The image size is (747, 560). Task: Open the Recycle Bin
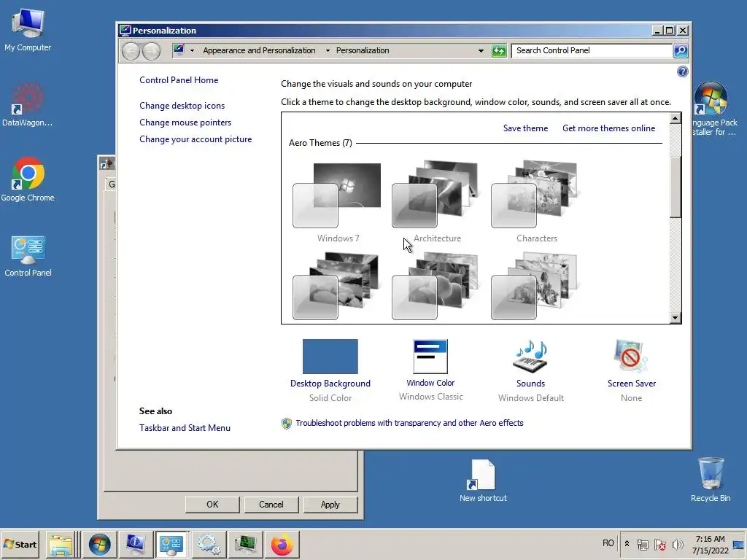711,480
